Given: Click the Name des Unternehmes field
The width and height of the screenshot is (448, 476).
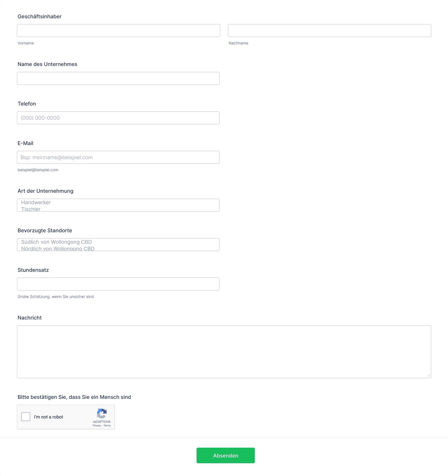Looking at the screenshot, I should (x=118, y=79).
